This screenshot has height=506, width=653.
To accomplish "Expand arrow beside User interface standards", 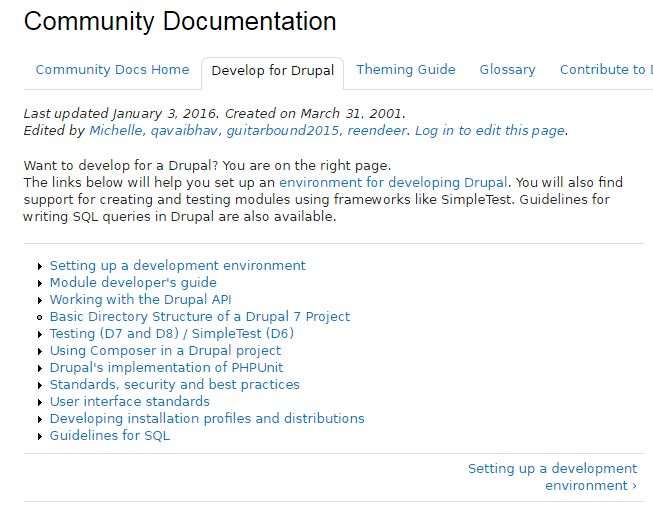I will [x=40, y=403].
